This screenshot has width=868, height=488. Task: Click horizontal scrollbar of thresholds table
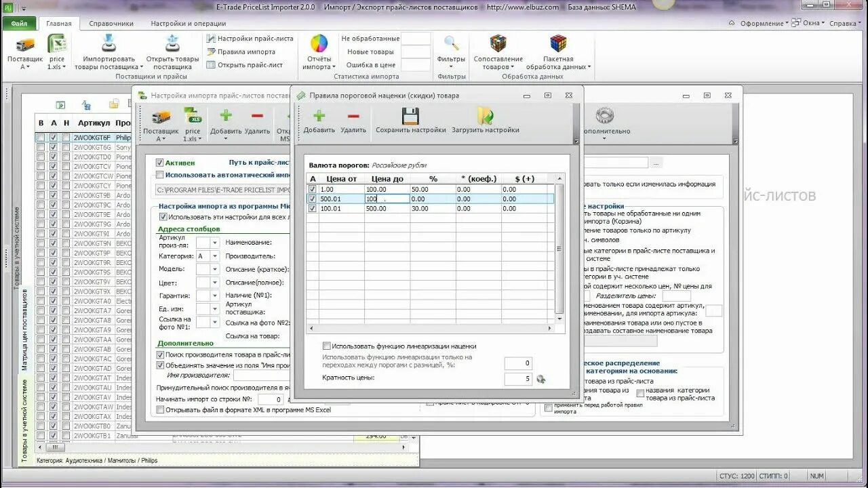click(431, 327)
